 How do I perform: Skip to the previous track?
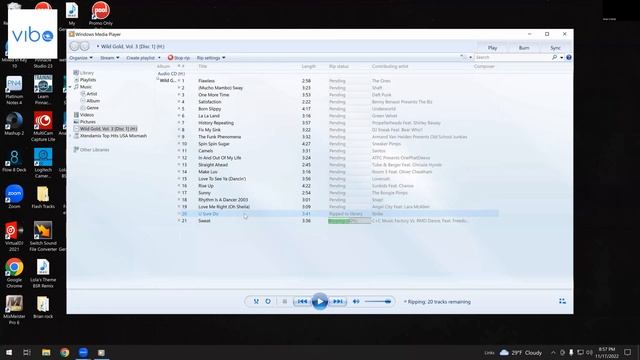click(x=302, y=302)
